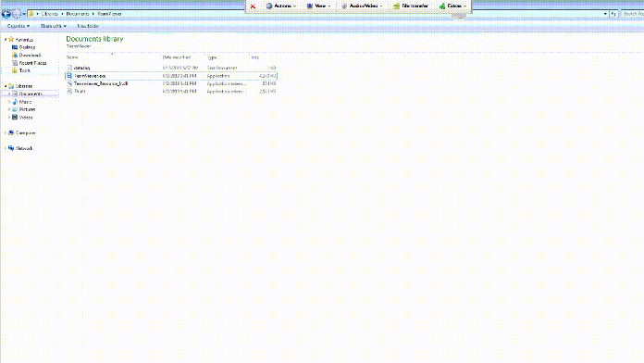Open the Share with menu

tap(54, 26)
